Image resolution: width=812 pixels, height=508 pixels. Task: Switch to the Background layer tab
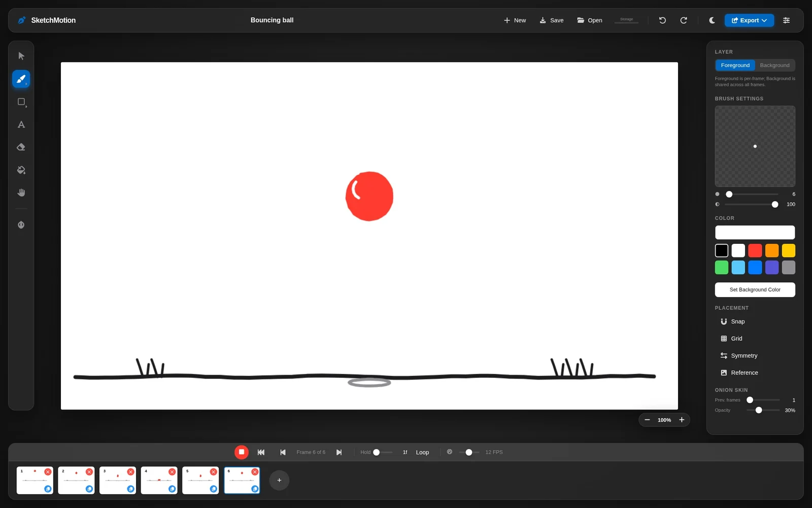click(774, 65)
